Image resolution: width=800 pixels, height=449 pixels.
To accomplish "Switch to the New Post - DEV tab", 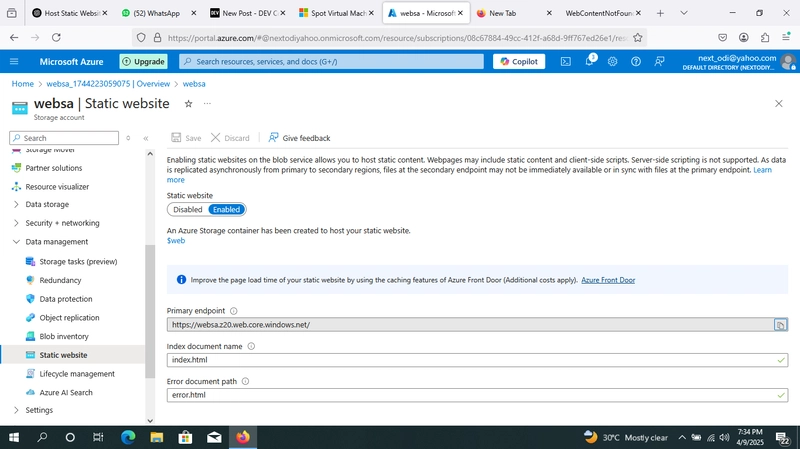I will [x=245, y=13].
